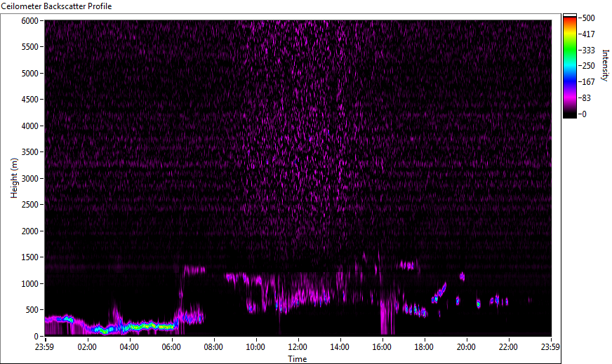
Task: Click the 08:00 time axis label
Action: (x=213, y=347)
